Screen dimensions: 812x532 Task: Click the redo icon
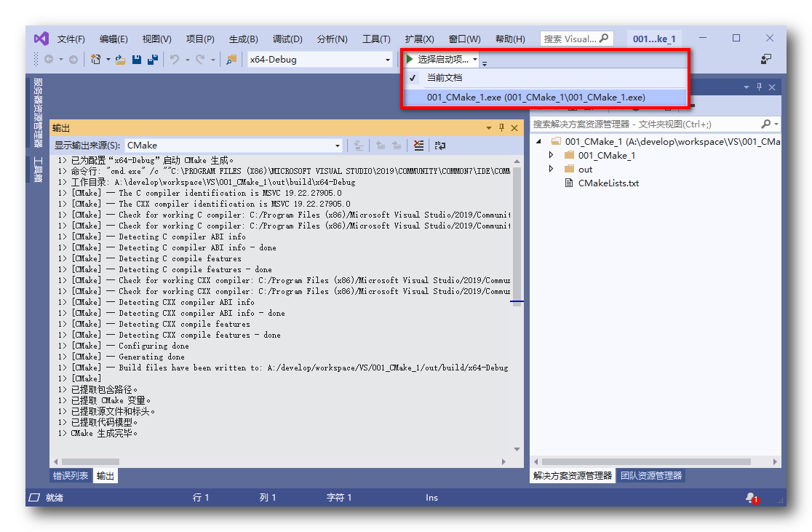tap(200, 60)
